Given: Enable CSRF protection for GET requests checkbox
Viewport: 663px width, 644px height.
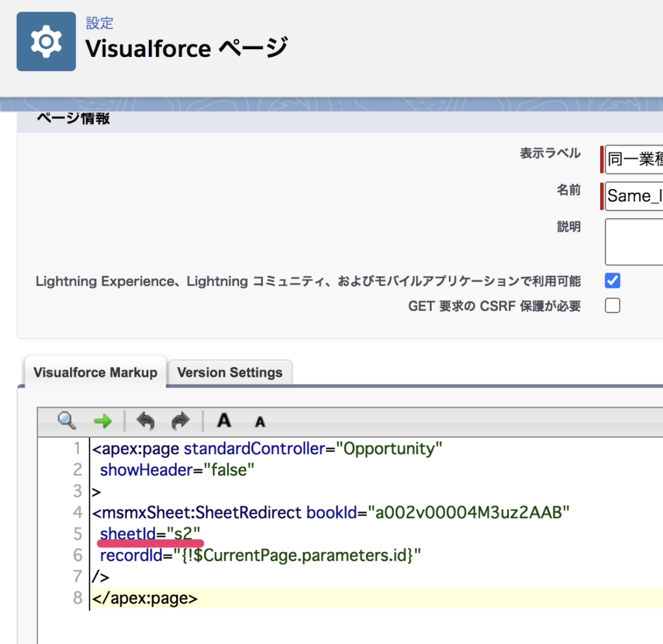Looking at the screenshot, I should click(x=612, y=305).
